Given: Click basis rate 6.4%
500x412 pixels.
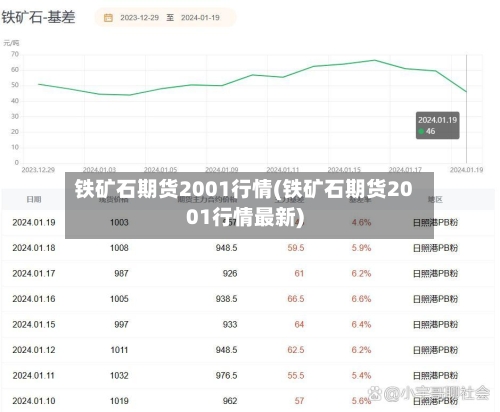Looking at the screenshot, I should tap(361, 325).
